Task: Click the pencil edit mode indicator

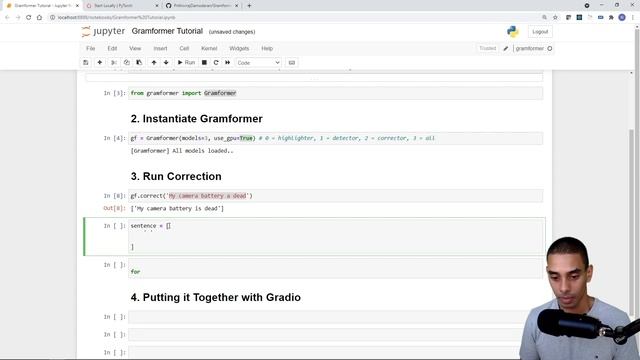Action: point(506,49)
